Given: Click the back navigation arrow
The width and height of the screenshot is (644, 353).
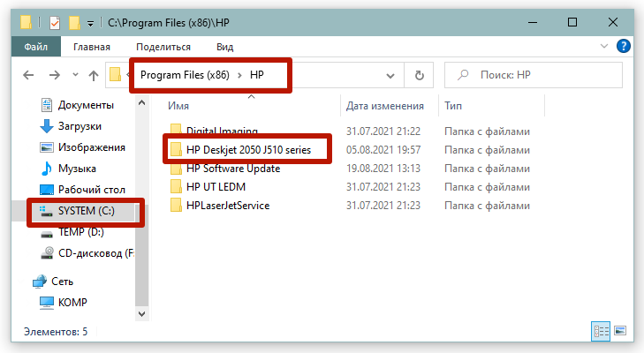Looking at the screenshot, I should [x=29, y=76].
